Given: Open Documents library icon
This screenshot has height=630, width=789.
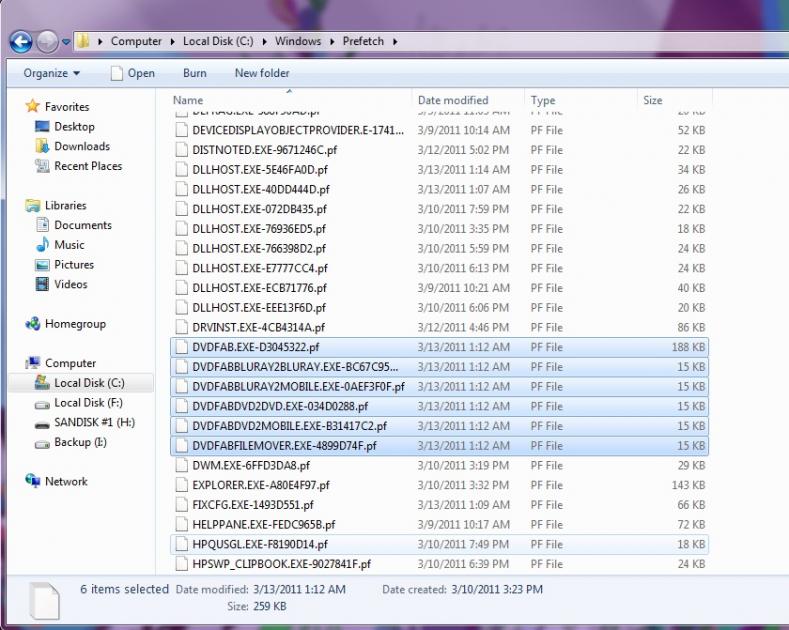Looking at the screenshot, I should pyautogui.click(x=42, y=225).
